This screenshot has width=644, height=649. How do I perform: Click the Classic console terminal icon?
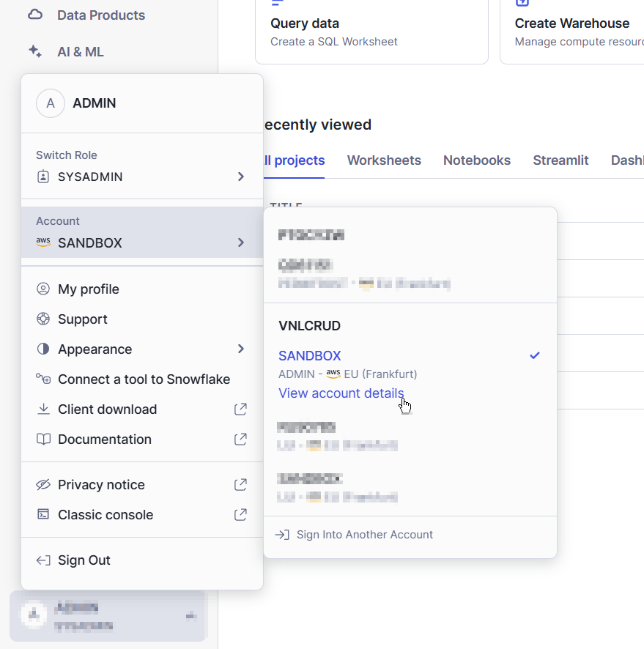43,514
